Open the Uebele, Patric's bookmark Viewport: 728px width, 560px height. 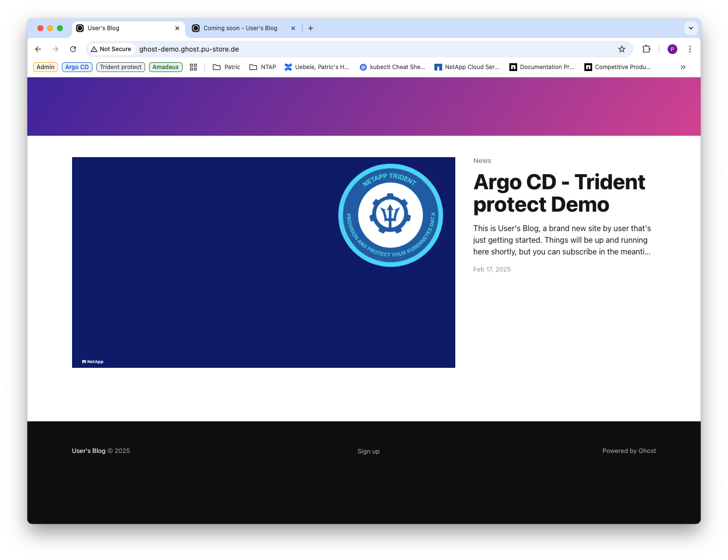click(x=317, y=67)
